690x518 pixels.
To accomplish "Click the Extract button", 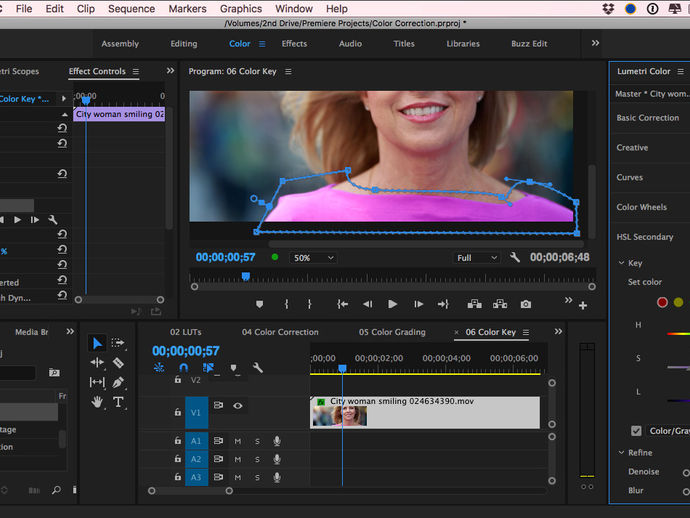I will pyautogui.click(x=500, y=304).
